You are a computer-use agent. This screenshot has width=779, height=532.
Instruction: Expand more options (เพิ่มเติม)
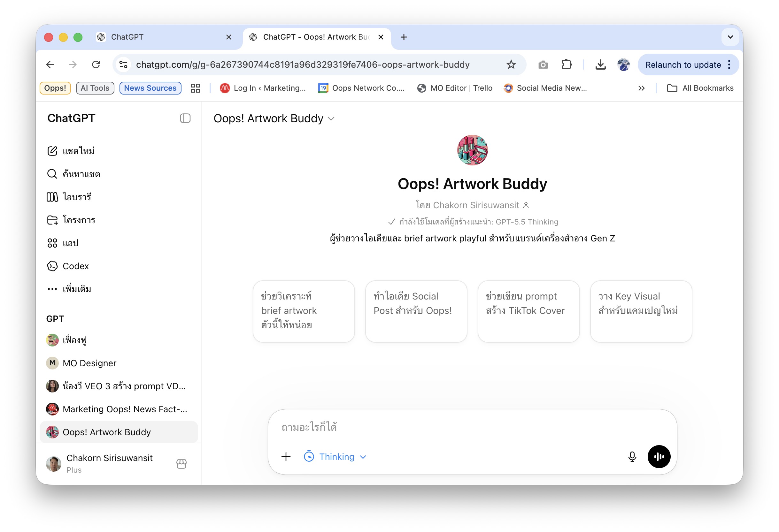(x=119, y=289)
